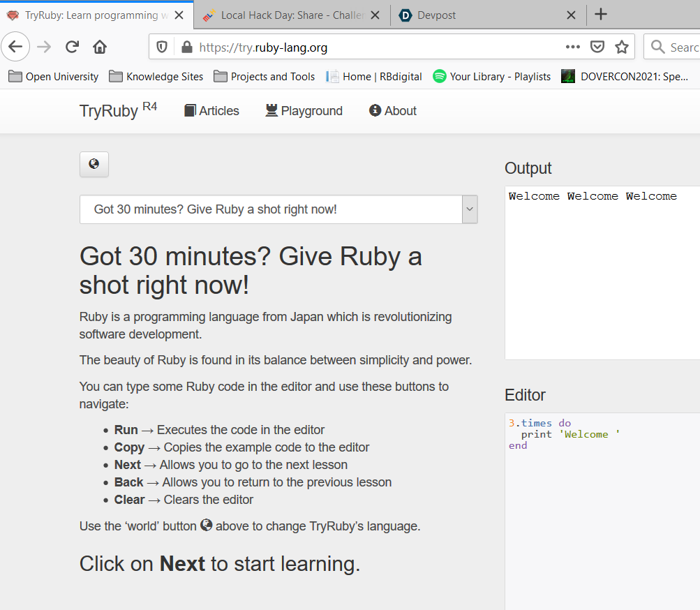Click the search magnifier icon
The width and height of the screenshot is (700, 610).
pos(657,47)
